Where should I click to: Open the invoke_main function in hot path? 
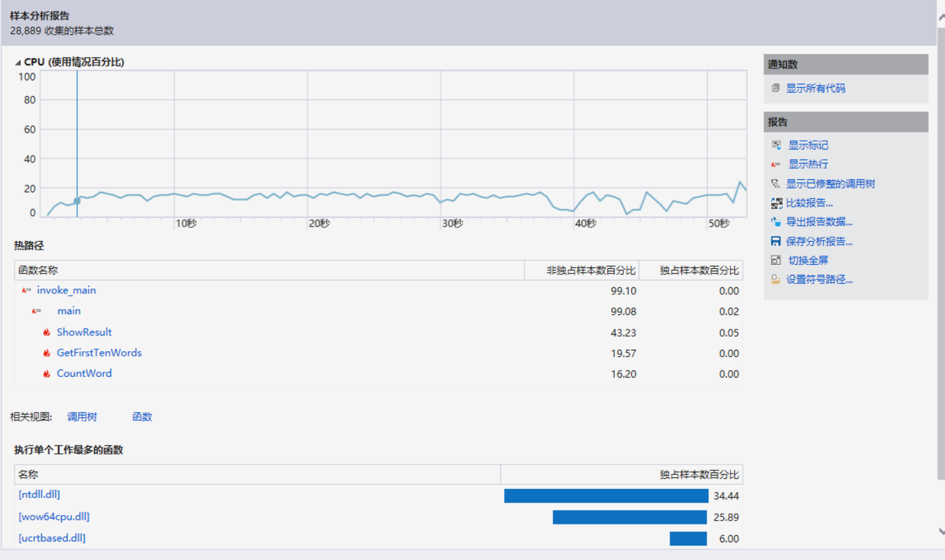coord(67,291)
